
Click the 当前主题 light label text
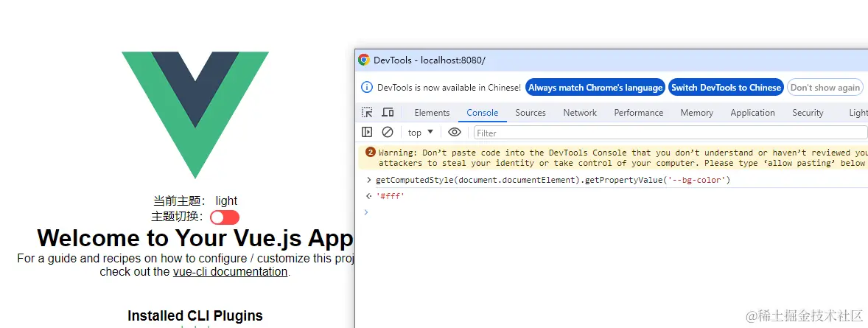point(195,200)
